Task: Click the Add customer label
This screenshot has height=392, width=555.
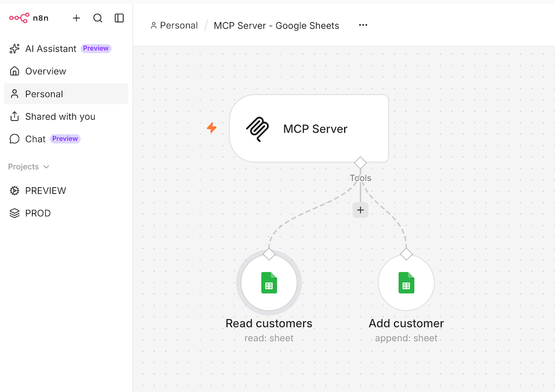Action: click(x=406, y=323)
